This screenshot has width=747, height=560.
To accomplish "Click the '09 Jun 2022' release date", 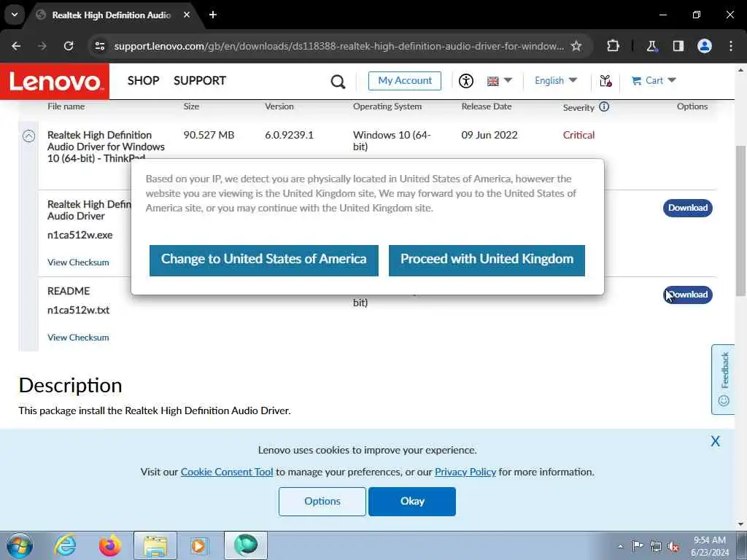I will [x=489, y=135].
